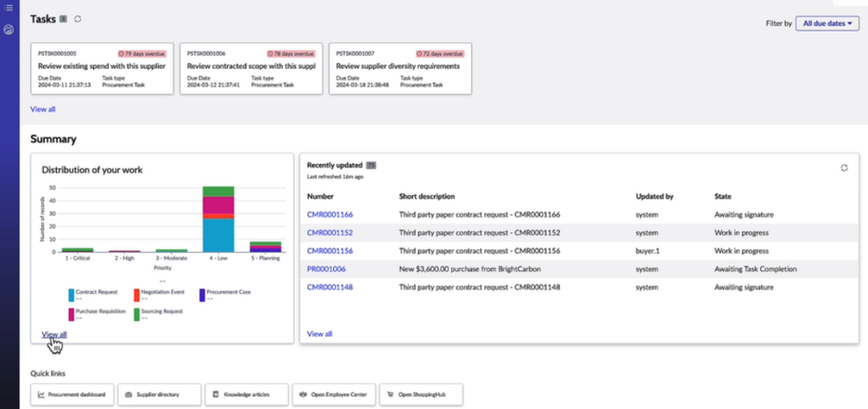
Task: Open task card PSTSK0001005
Action: click(102, 69)
